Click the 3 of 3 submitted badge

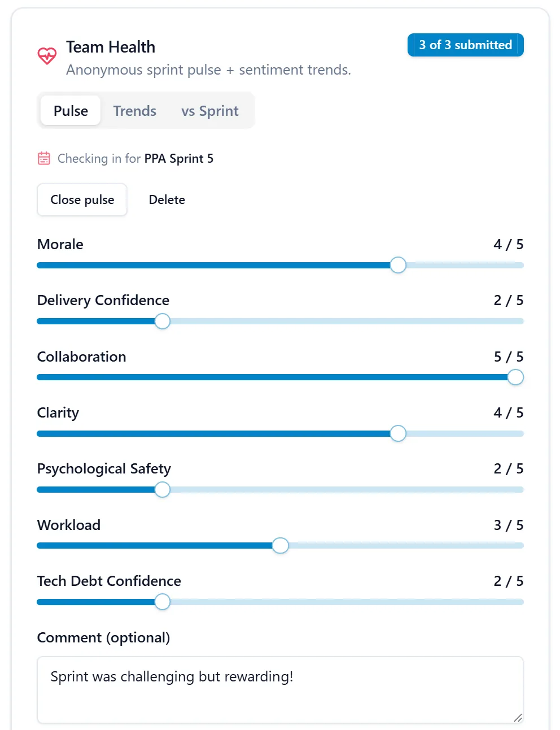tap(466, 45)
